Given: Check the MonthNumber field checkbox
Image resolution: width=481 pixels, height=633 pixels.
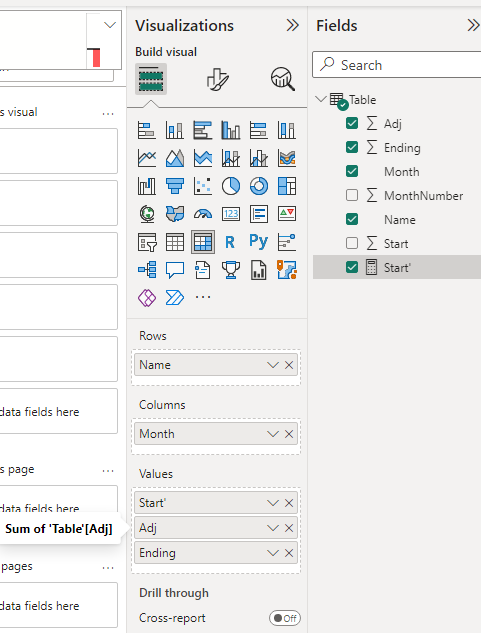Looking at the screenshot, I should 352,195.
